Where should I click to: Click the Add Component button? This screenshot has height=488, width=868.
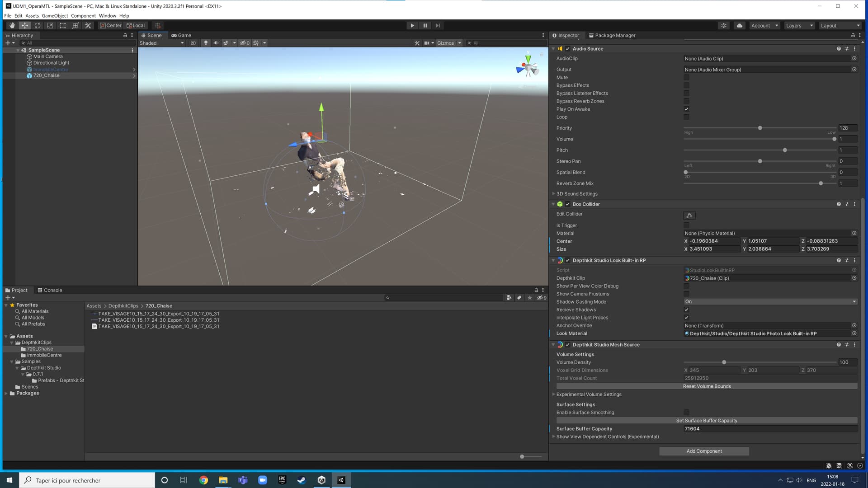[x=704, y=451]
